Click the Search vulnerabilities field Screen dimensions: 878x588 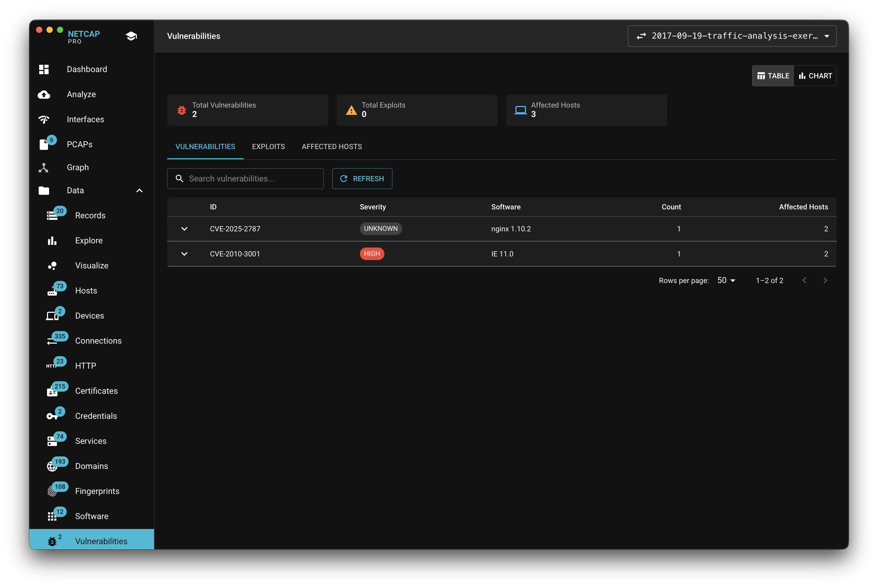(245, 179)
